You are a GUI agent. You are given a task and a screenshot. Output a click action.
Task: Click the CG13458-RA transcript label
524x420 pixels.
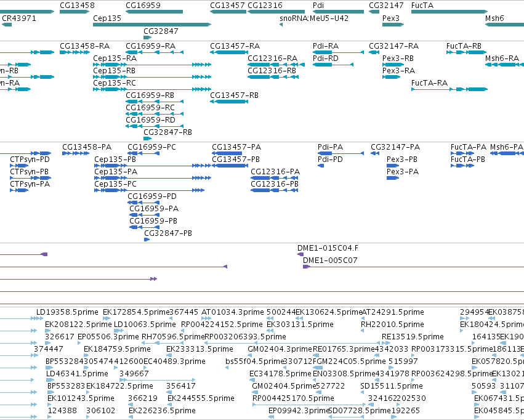click(x=84, y=46)
